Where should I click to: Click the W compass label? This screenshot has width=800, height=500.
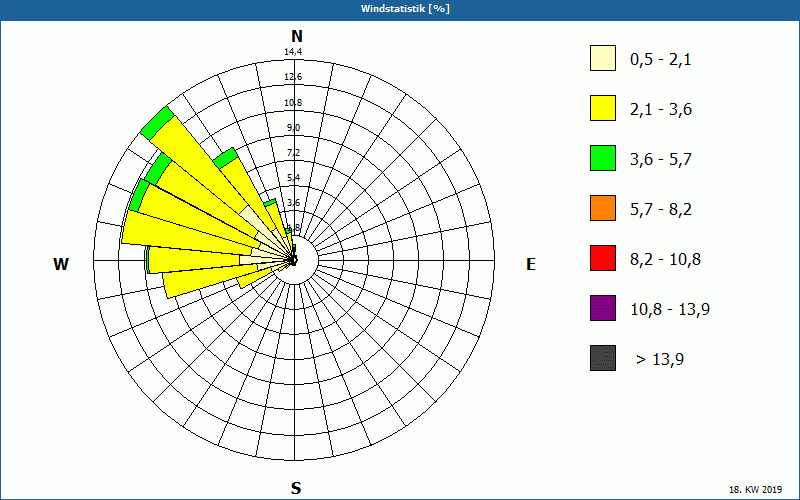pos(61,264)
